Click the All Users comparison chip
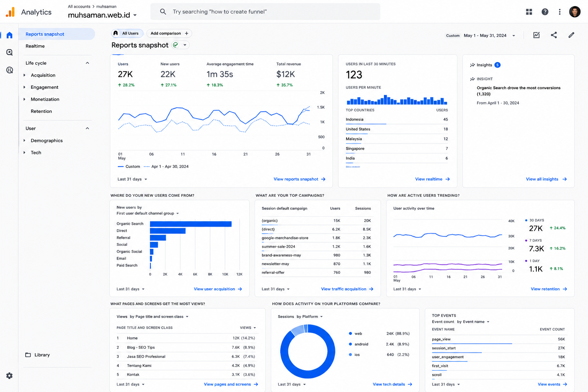Image resolution: width=588 pixels, height=392 pixels. click(x=127, y=33)
